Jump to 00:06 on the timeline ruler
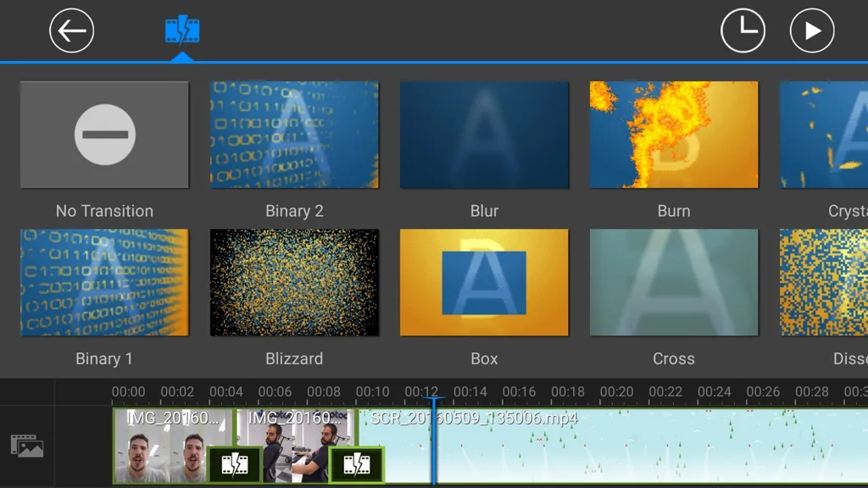 pos(275,391)
